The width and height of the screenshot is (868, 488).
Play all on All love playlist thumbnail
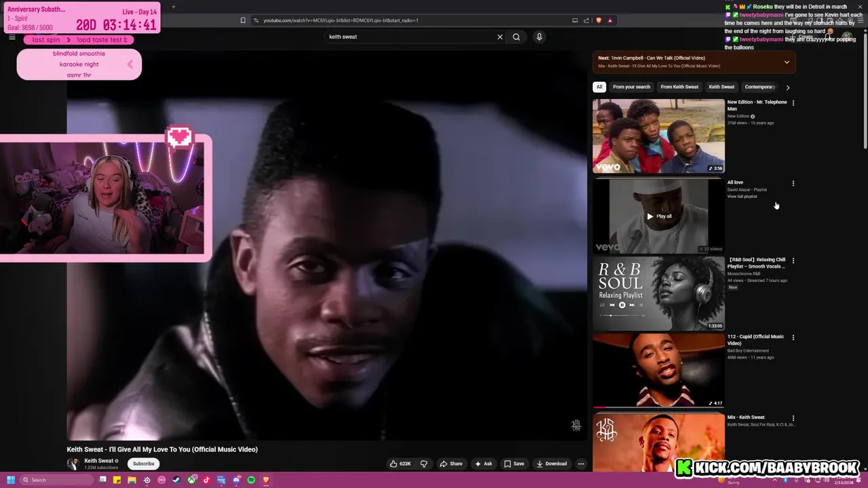[x=658, y=216]
